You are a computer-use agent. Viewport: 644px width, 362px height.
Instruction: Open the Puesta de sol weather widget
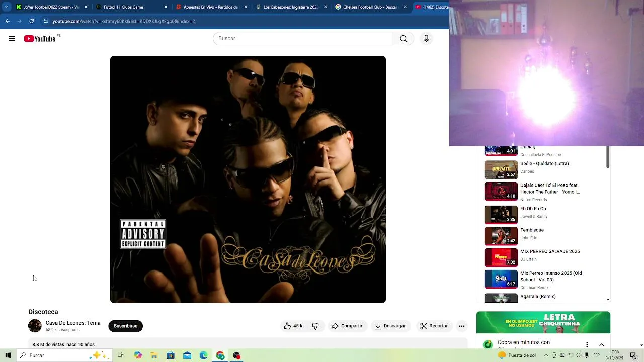click(517, 355)
